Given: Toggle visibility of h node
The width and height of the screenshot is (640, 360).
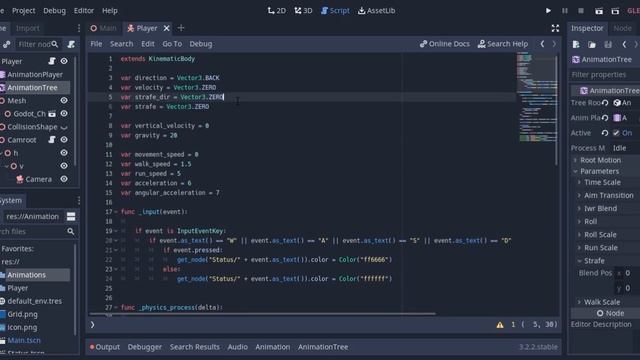Looking at the screenshot, I should [x=64, y=153].
